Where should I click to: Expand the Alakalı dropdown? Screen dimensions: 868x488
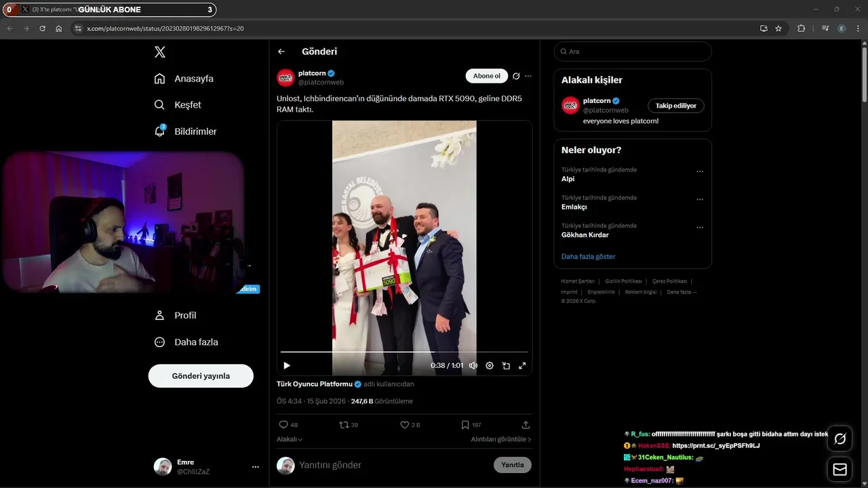(290, 439)
